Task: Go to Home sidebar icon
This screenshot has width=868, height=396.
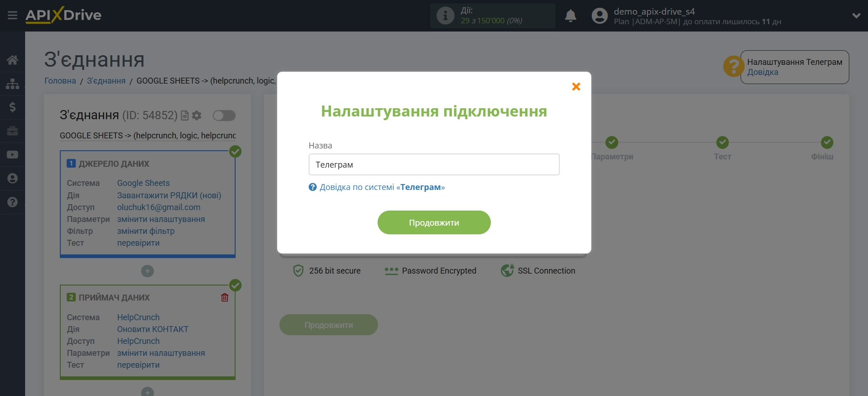Action: (x=12, y=60)
